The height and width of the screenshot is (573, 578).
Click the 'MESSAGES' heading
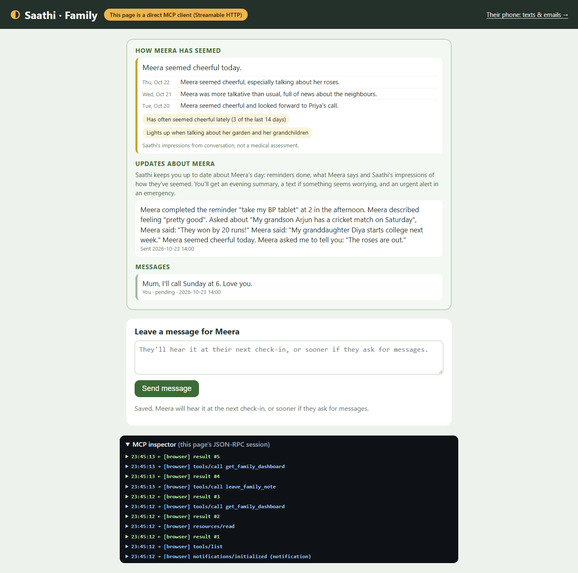(153, 267)
